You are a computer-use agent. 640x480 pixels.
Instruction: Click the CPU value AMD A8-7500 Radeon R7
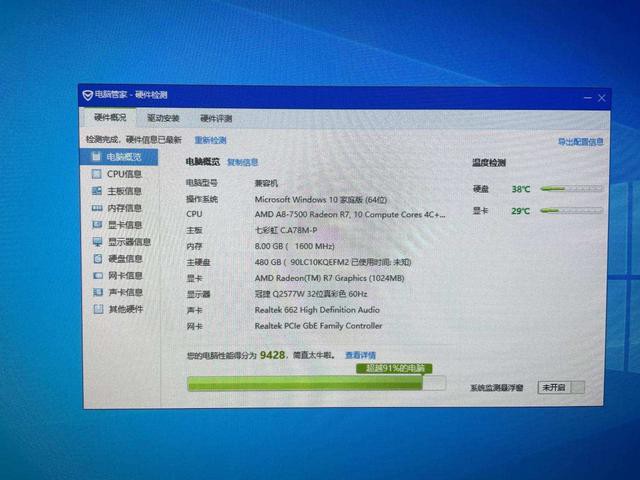tap(350, 215)
